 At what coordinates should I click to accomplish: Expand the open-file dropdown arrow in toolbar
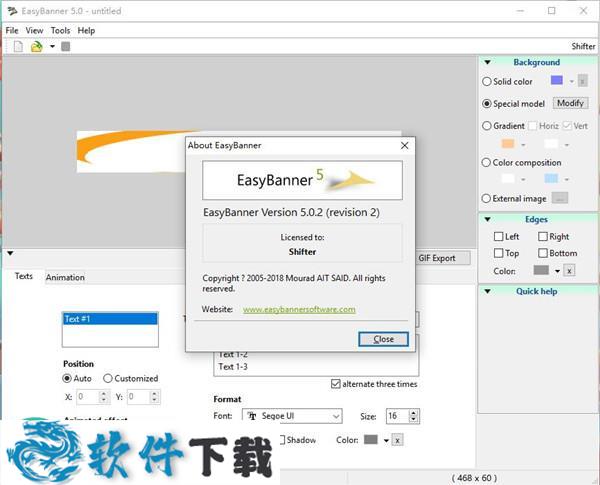tap(51, 46)
